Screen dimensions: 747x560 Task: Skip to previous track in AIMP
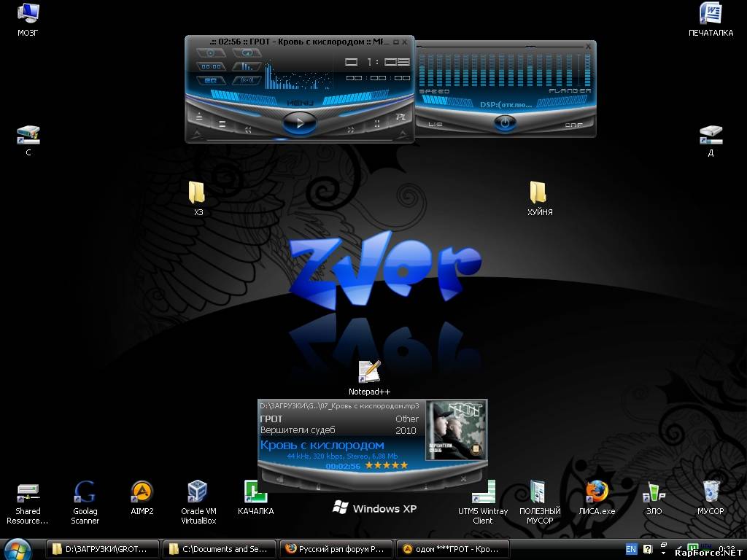[248, 130]
